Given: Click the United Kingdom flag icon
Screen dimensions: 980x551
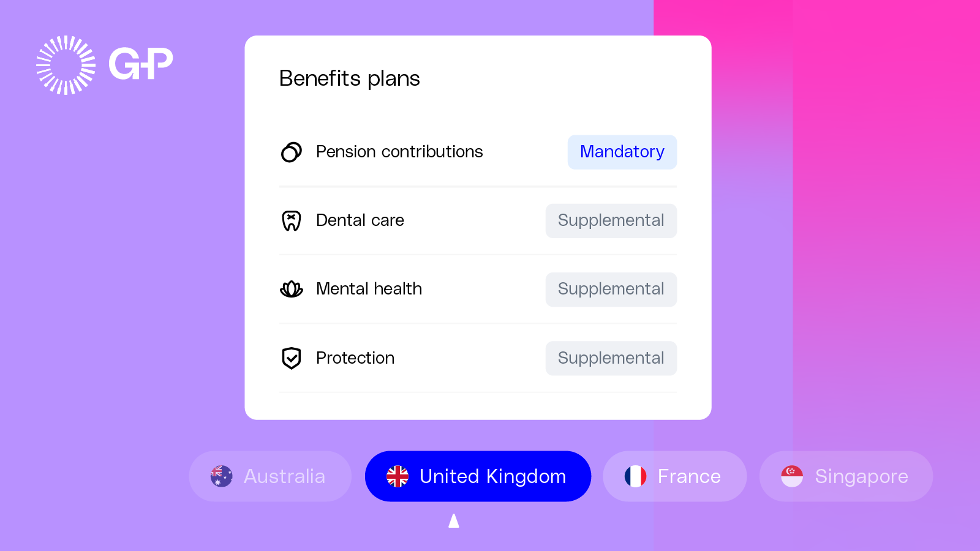Looking at the screenshot, I should (x=398, y=476).
